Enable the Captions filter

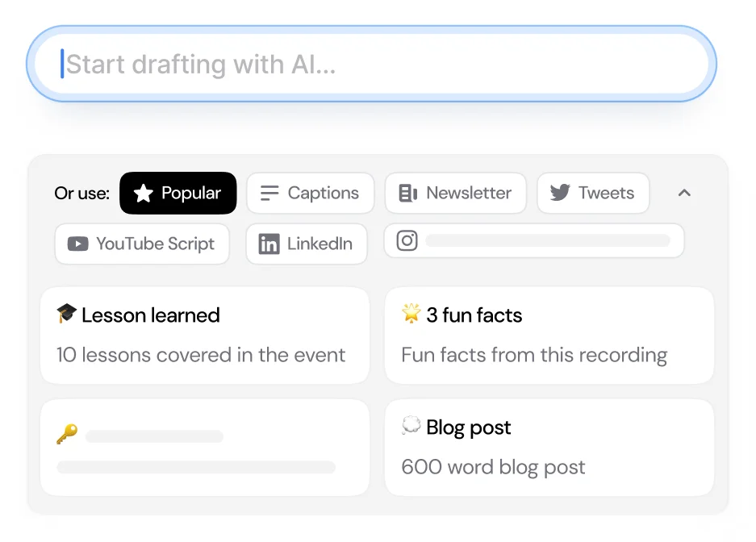click(310, 193)
